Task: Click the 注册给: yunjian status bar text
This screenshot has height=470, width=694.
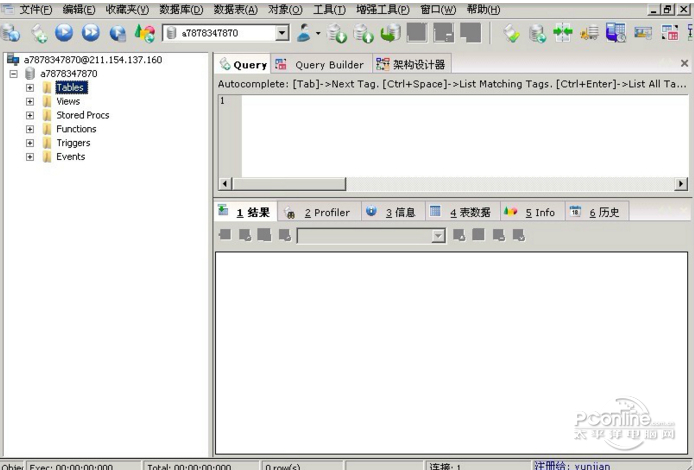Action: tap(572, 466)
